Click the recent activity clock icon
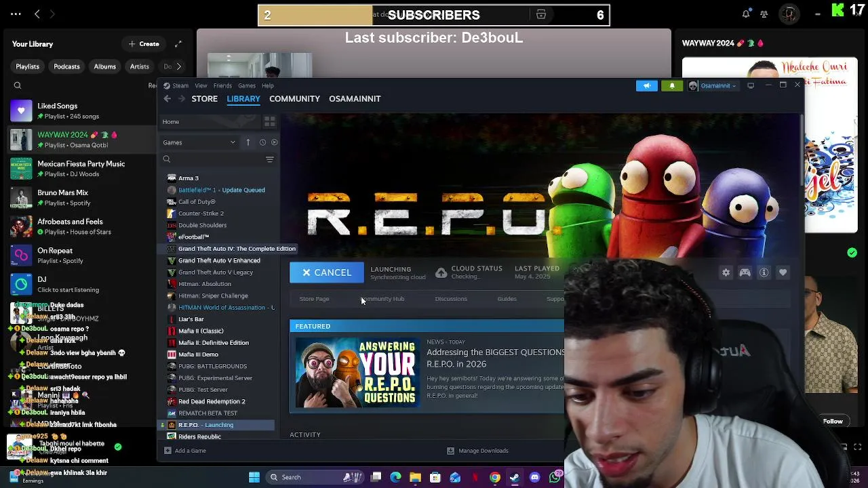 pyautogui.click(x=262, y=142)
